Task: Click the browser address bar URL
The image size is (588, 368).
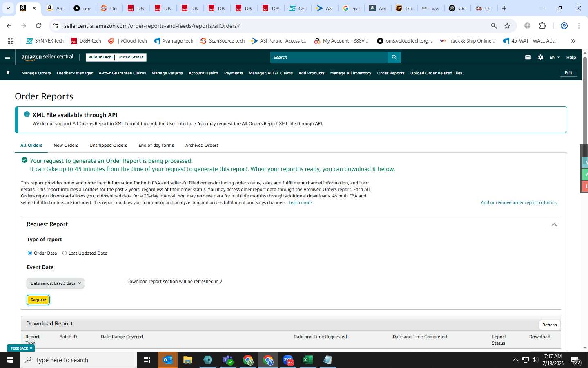Action: pyautogui.click(x=152, y=26)
